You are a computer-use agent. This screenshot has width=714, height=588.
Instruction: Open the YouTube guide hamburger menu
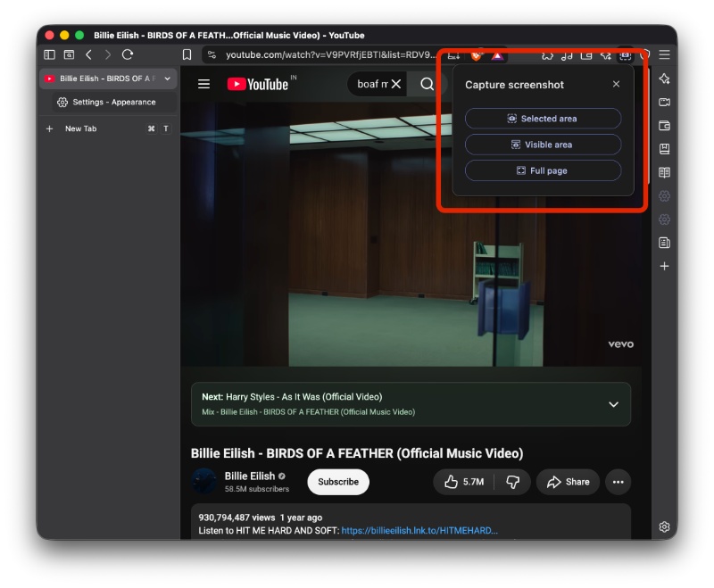click(204, 84)
